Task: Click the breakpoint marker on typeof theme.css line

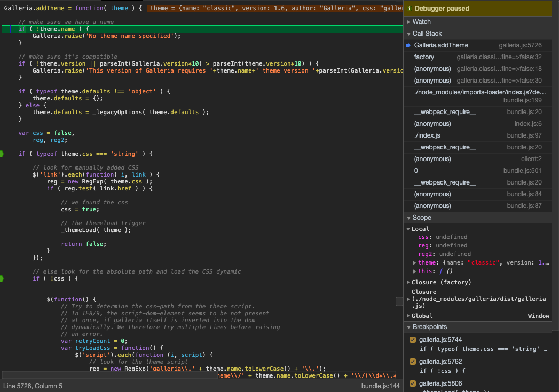Action: pos(2,154)
